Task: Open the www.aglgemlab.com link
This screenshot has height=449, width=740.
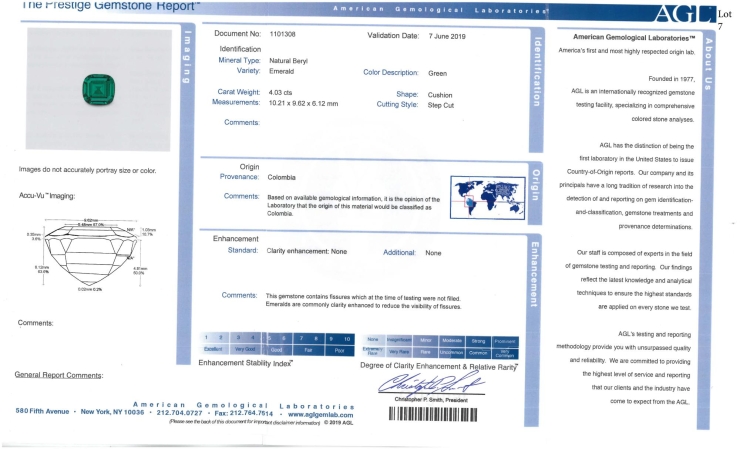Action: 320,415
